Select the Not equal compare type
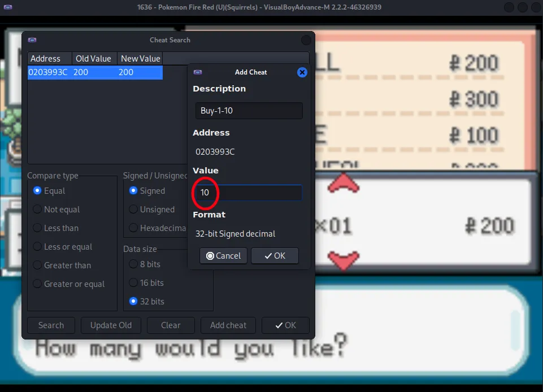Screen dimensions: 543x392 (x=38, y=210)
